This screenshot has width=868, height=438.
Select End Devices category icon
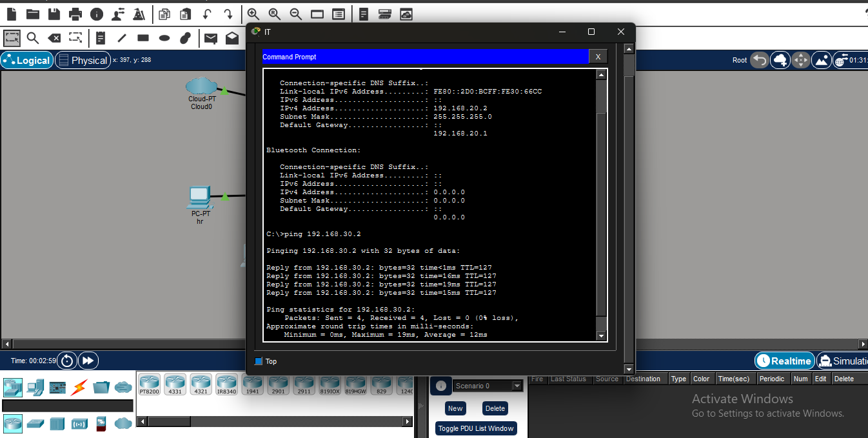click(x=35, y=388)
